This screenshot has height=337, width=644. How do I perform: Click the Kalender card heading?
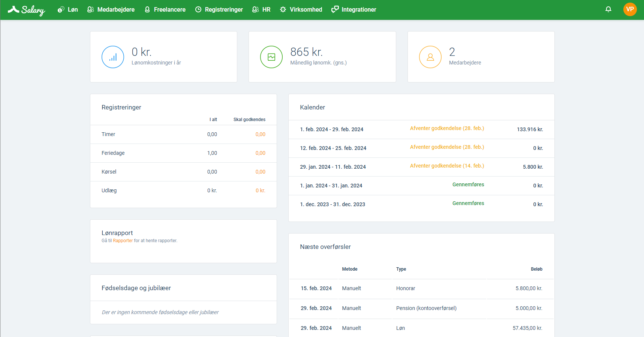point(312,107)
